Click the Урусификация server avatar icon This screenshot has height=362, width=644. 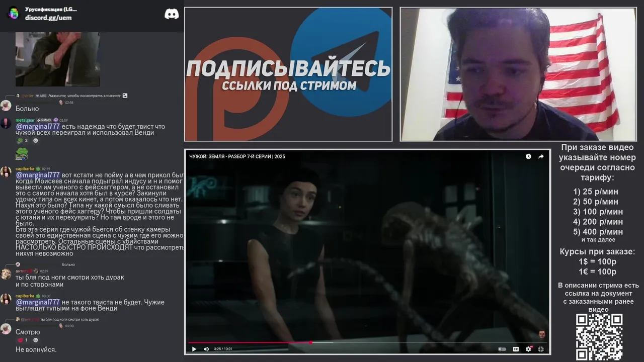pyautogui.click(x=14, y=13)
